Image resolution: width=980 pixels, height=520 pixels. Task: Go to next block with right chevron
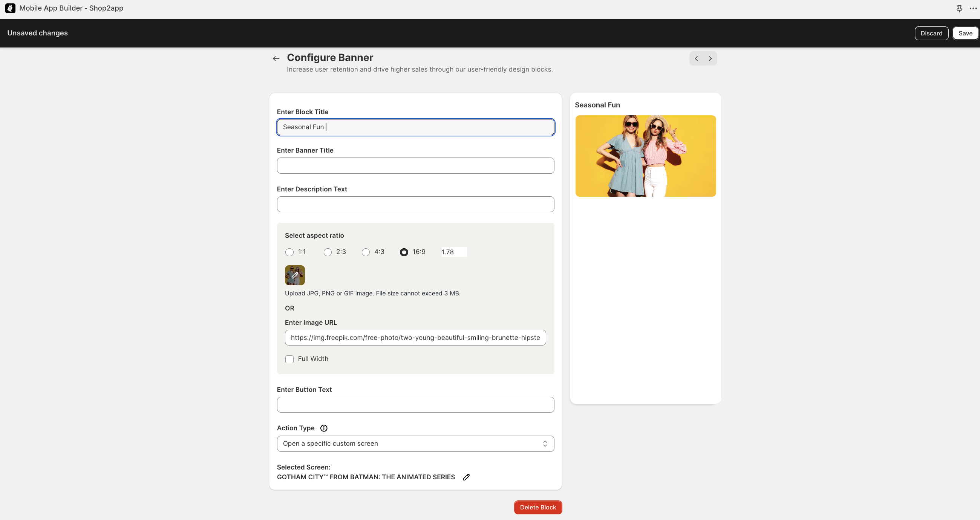710,58
